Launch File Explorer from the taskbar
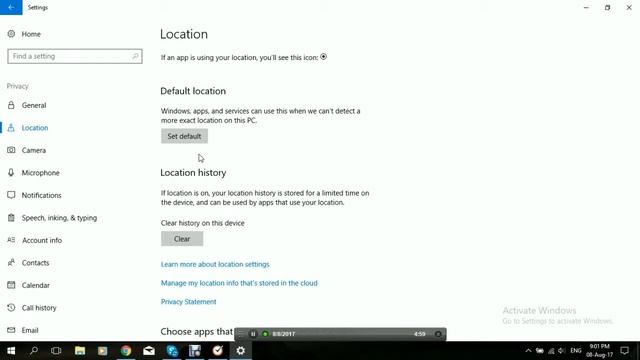Viewport: 640px width, 360px height. coord(80,351)
